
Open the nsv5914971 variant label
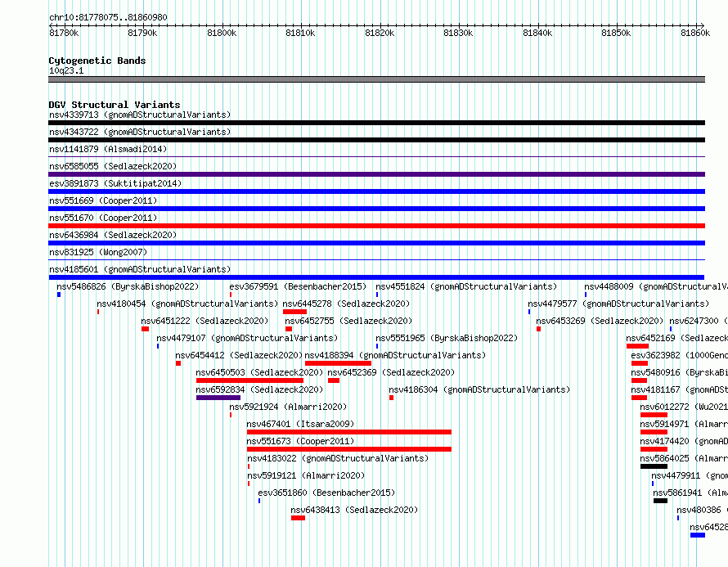coord(684,424)
